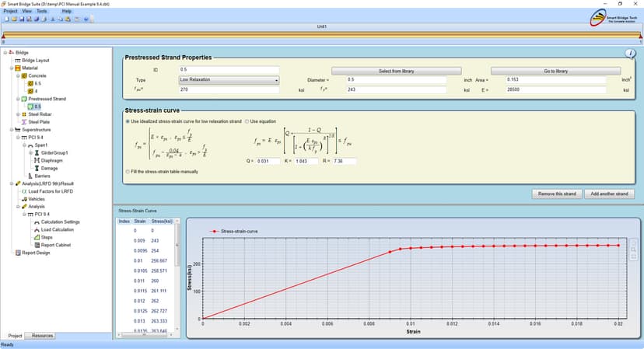Select idealized stress-strain curve radio option
This screenshot has width=644, height=349.
(128, 121)
